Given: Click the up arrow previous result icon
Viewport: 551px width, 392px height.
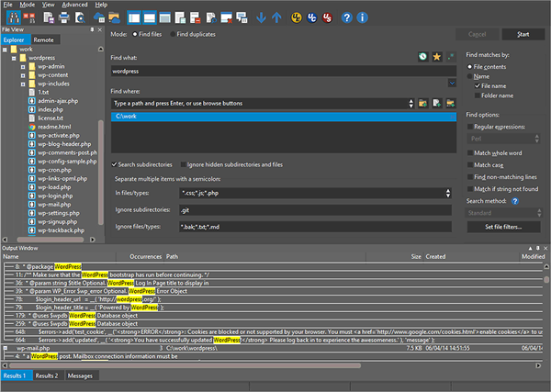Looking at the screenshot, I should point(277,17).
